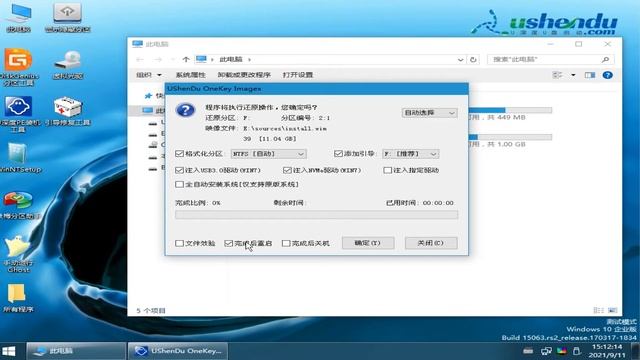Open the view options dropdown arrow in Explorer

(573, 75)
